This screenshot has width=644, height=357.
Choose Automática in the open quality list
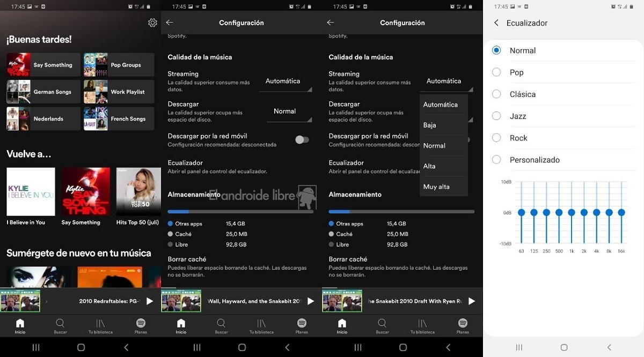[444, 105]
